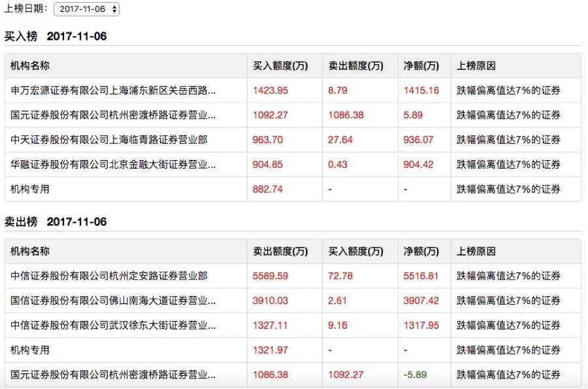Select 机构专用 in the buy list with 882.74

tap(30, 189)
